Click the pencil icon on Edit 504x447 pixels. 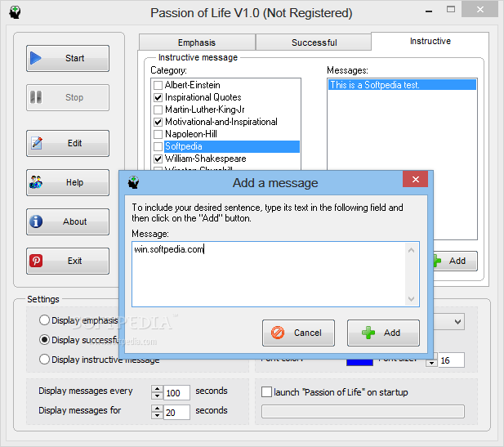(x=37, y=143)
